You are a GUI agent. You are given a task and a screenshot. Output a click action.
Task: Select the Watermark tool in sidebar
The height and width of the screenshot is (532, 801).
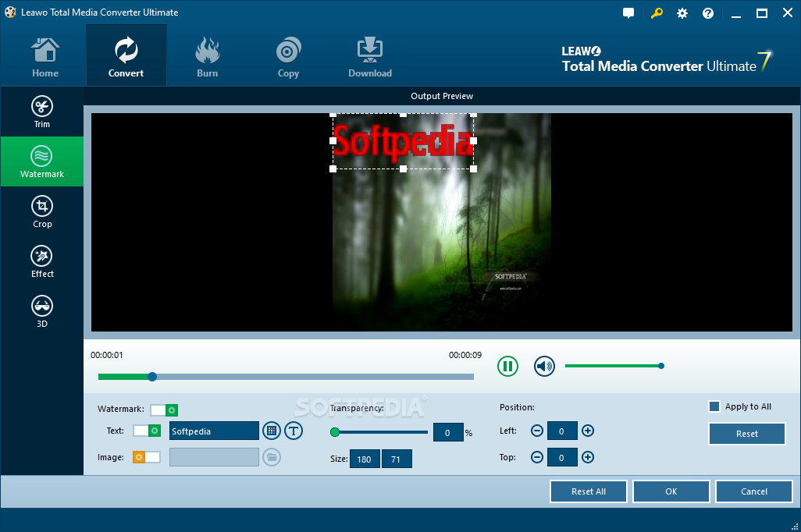(42, 161)
